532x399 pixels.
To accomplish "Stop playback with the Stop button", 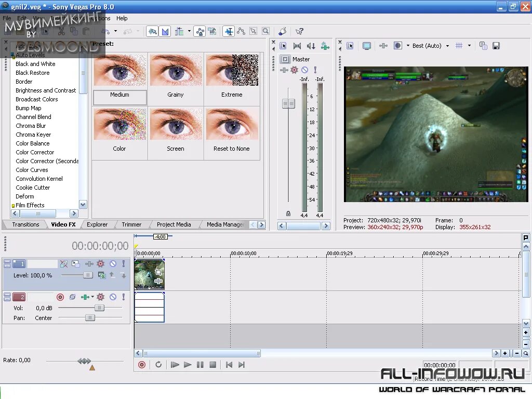I will pos(212,365).
